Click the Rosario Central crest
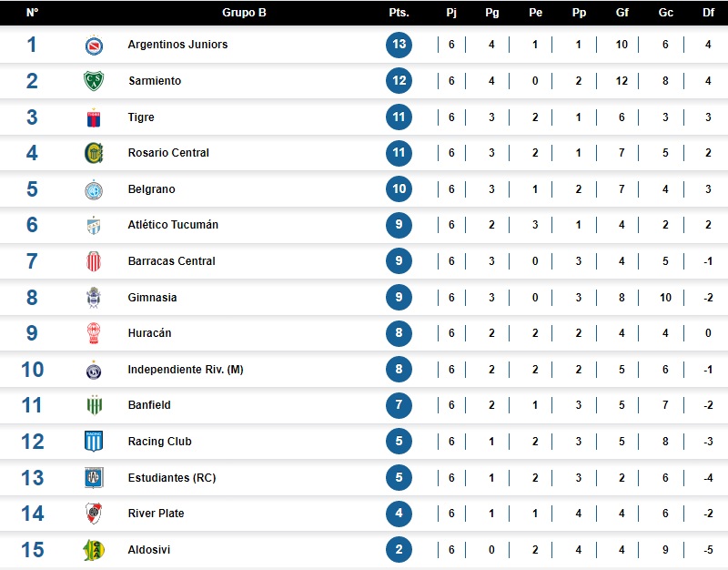Image resolution: width=728 pixels, height=570 pixels. point(94,153)
